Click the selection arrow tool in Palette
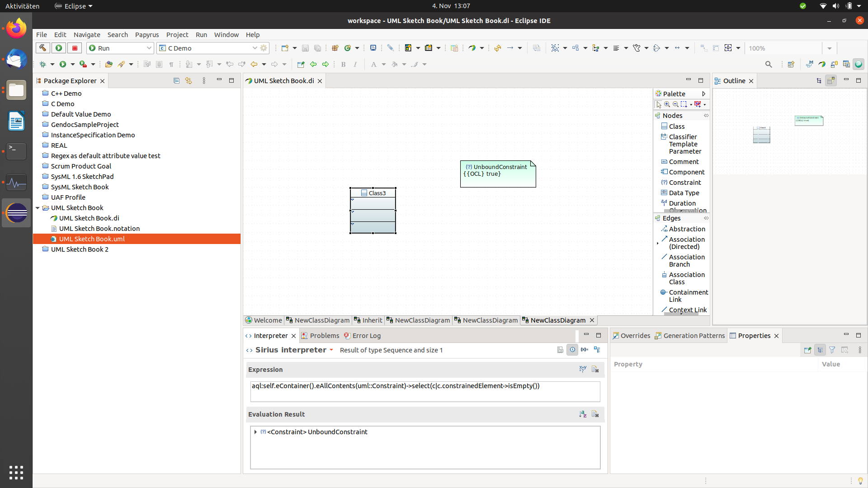The height and width of the screenshot is (488, 868). point(659,104)
